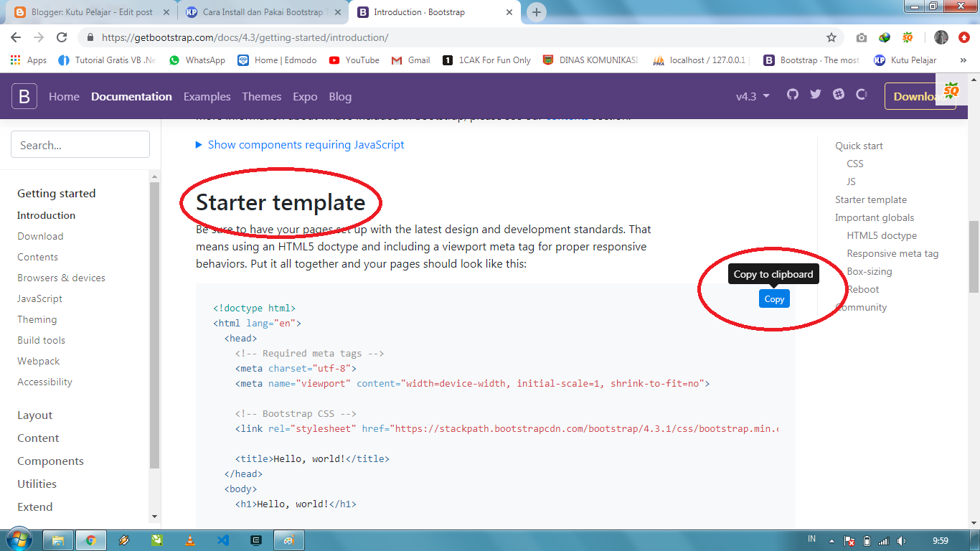Open the Themes menu in the navbar
Image resolution: width=980 pixels, height=551 pixels.
point(262,97)
